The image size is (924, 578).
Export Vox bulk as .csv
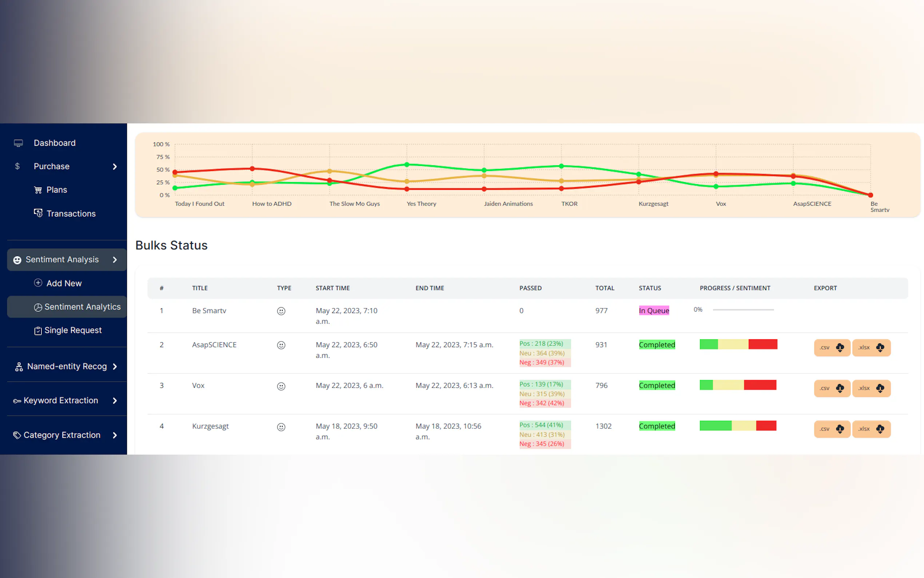[832, 388]
